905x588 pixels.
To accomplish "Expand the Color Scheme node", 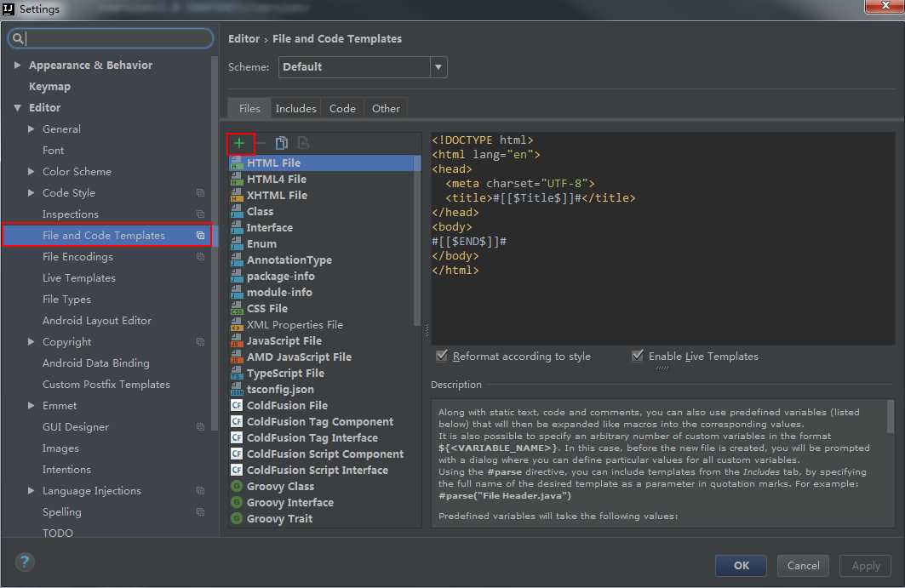I will 32,171.
